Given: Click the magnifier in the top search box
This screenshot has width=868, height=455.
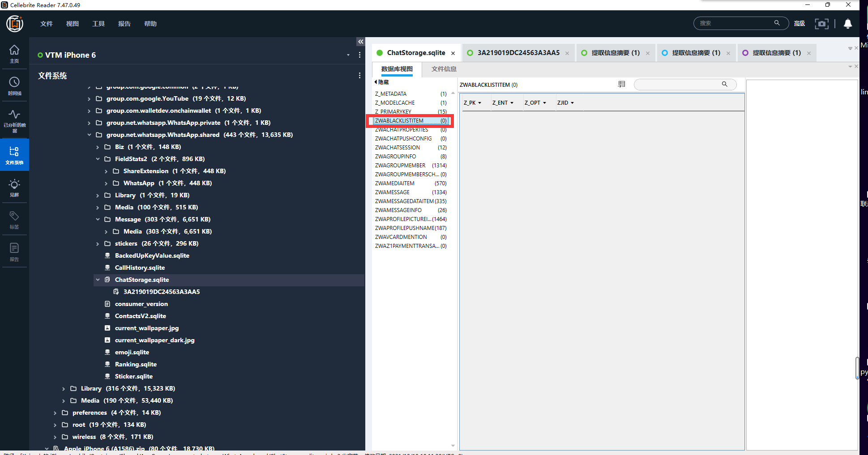Looking at the screenshot, I should (x=777, y=23).
